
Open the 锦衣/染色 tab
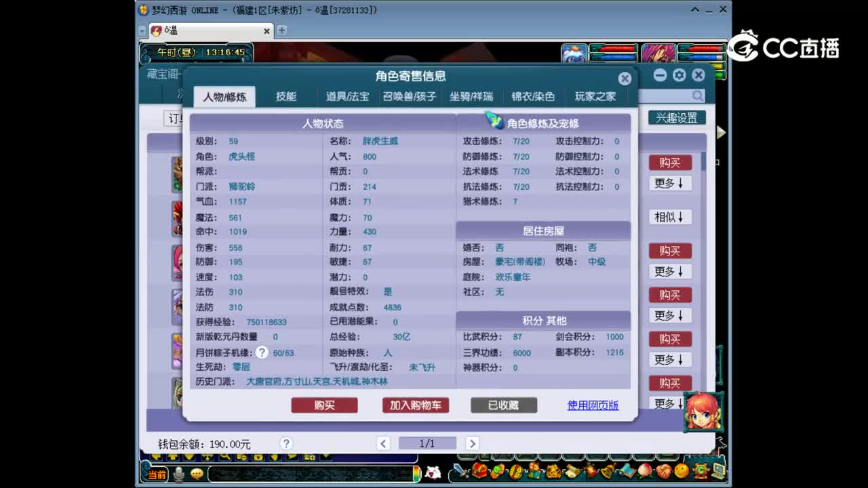pyautogui.click(x=533, y=96)
